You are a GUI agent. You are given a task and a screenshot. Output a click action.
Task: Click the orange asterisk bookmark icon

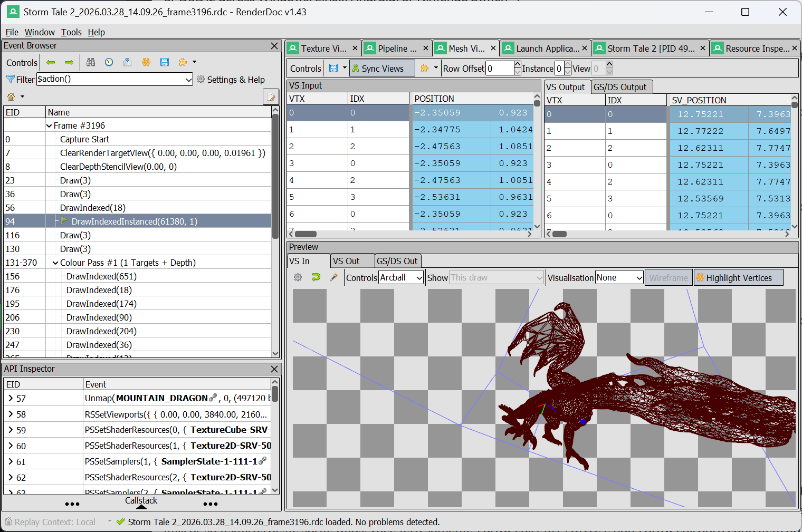coord(146,62)
